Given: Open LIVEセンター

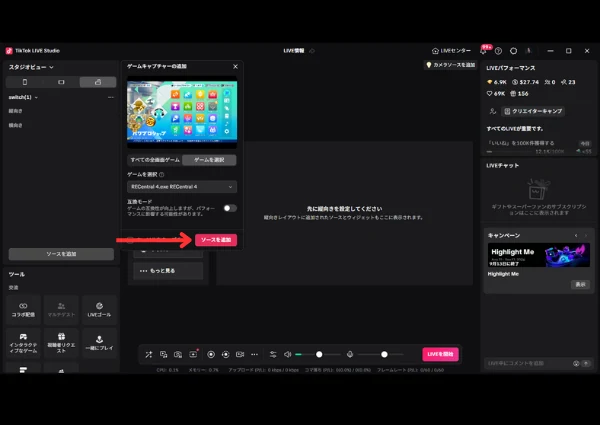Looking at the screenshot, I should [451, 51].
